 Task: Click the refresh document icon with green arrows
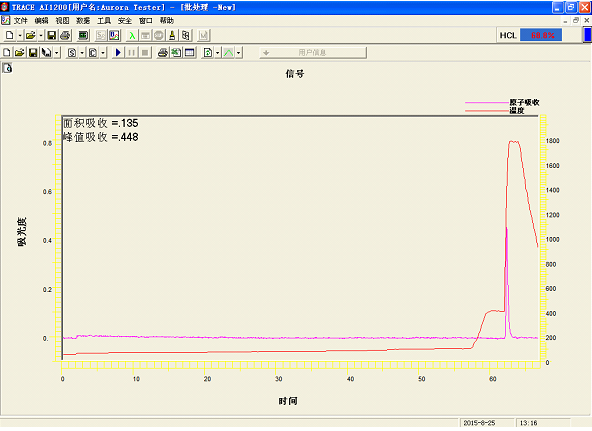coord(208,52)
